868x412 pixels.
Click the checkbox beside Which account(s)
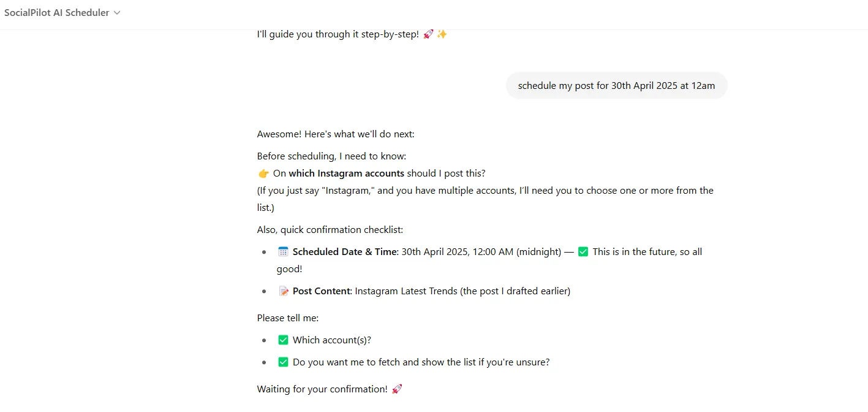click(283, 339)
